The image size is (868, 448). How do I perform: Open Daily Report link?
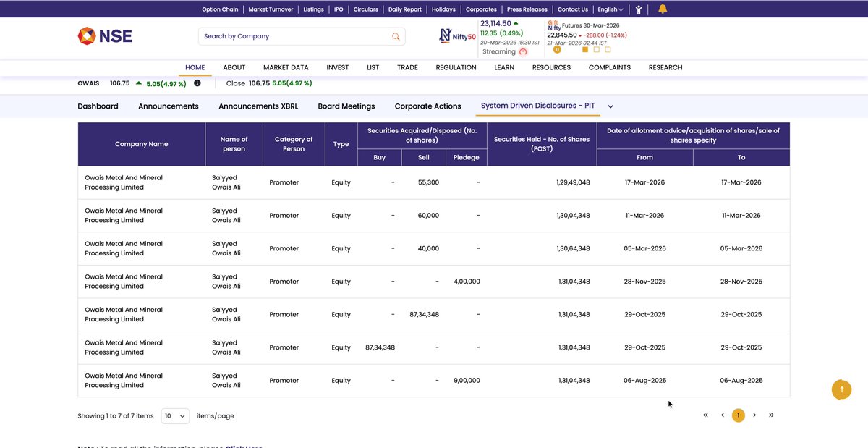(x=405, y=9)
